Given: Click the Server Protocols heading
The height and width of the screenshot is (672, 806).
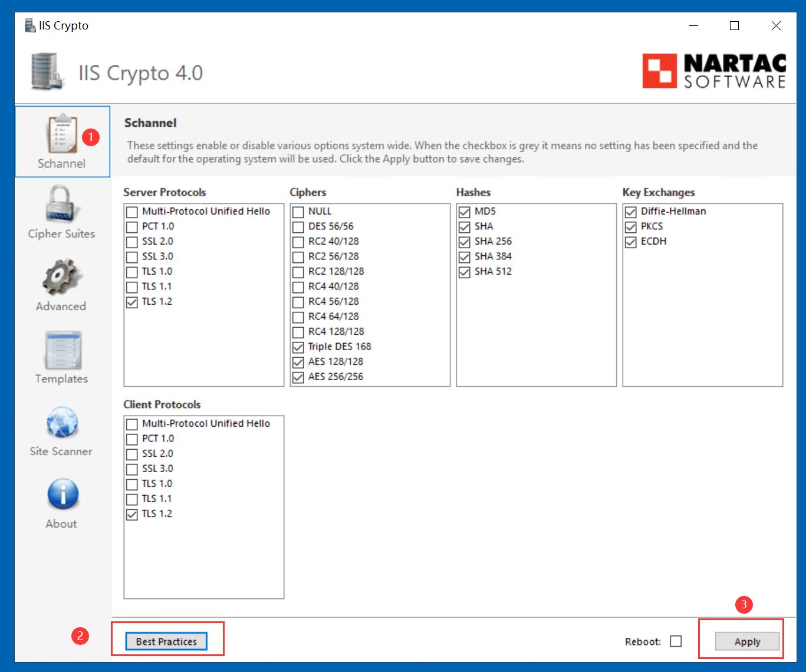Looking at the screenshot, I should [165, 192].
